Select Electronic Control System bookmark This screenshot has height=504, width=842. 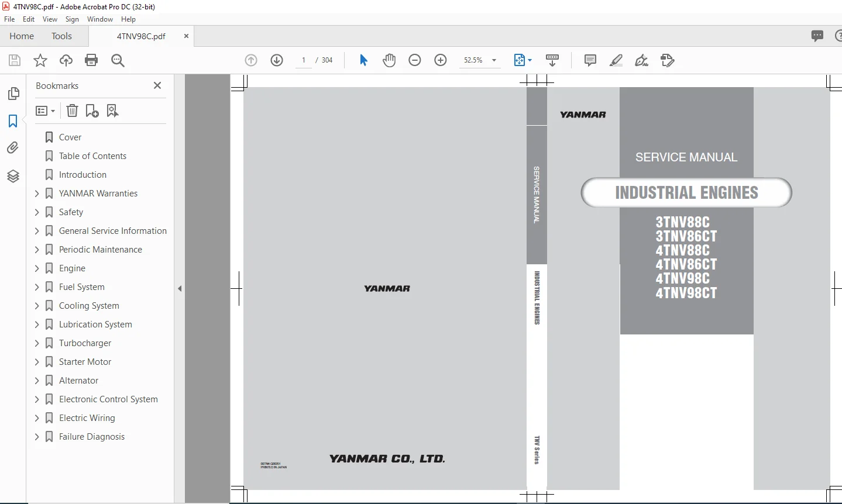[x=108, y=399]
